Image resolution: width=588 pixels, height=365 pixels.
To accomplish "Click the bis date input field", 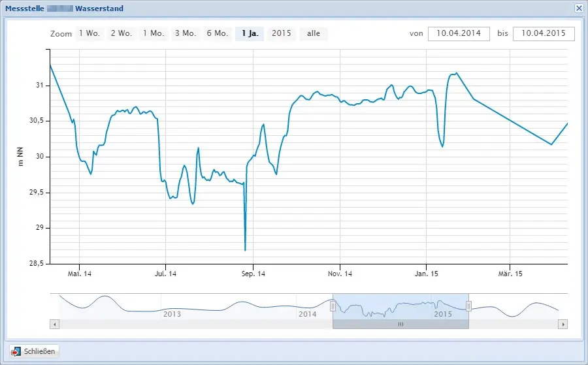I will (x=544, y=34).
